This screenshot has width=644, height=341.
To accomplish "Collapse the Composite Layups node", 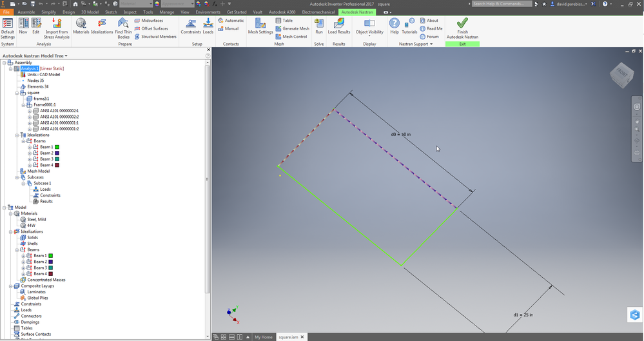I will point(11,286).
